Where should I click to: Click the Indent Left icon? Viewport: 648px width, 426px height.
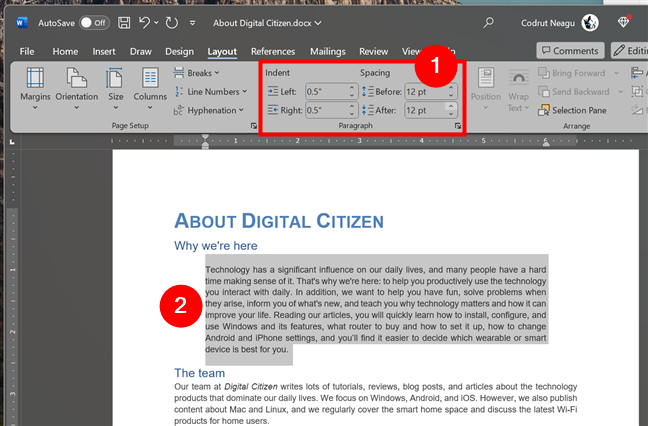click(273, 91)
